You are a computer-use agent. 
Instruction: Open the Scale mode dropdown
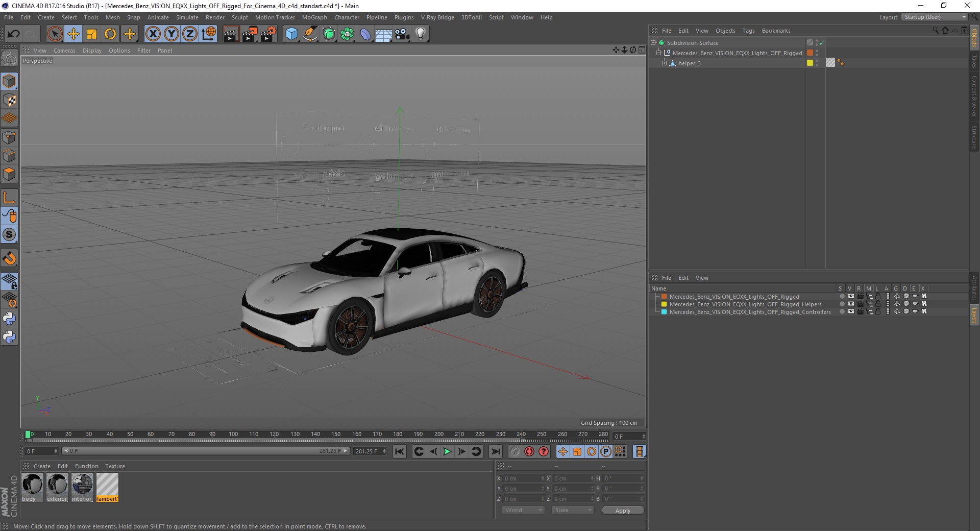[573, 510]
